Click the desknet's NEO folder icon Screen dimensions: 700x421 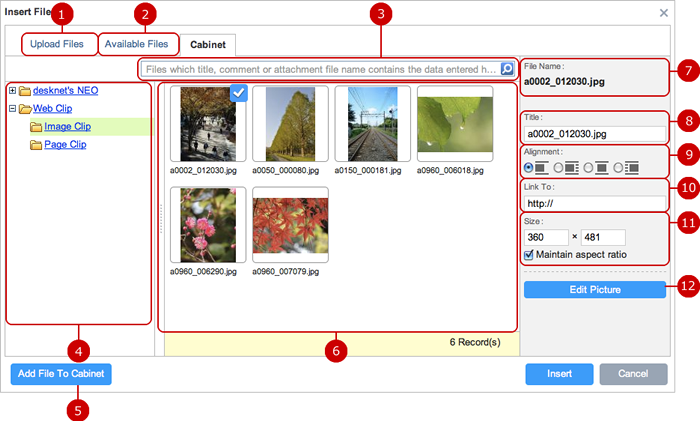[25, 90]
